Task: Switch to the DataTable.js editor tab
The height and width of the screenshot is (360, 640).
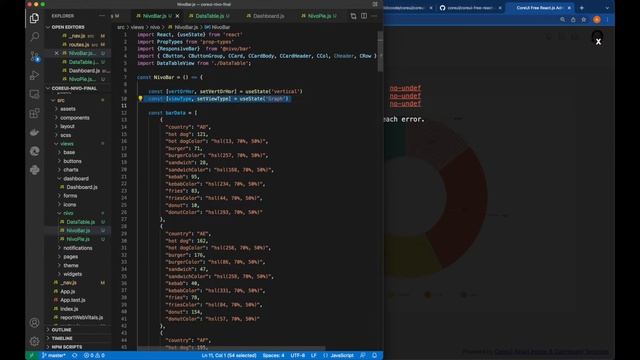Action: [x=209, y=16]
